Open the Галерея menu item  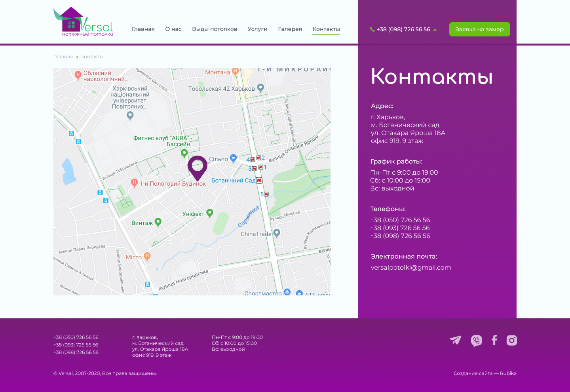click(x=290, y=29)
